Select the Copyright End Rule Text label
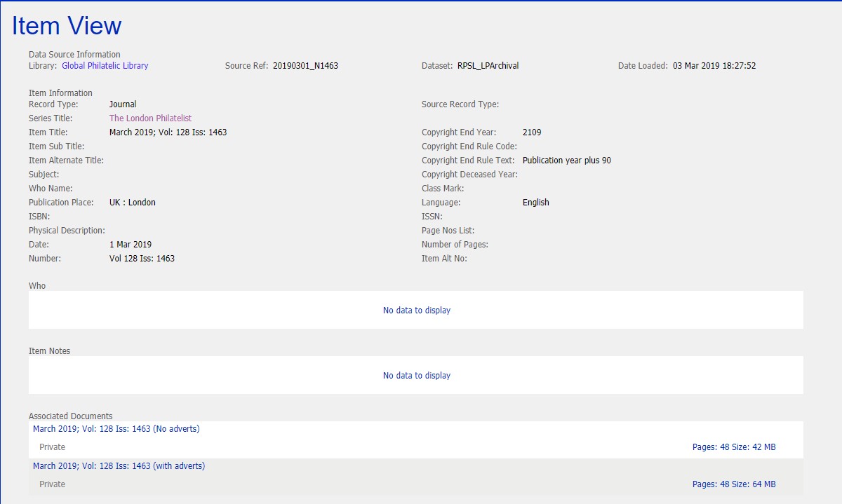 pyautogui.click(x=468, y=161)
